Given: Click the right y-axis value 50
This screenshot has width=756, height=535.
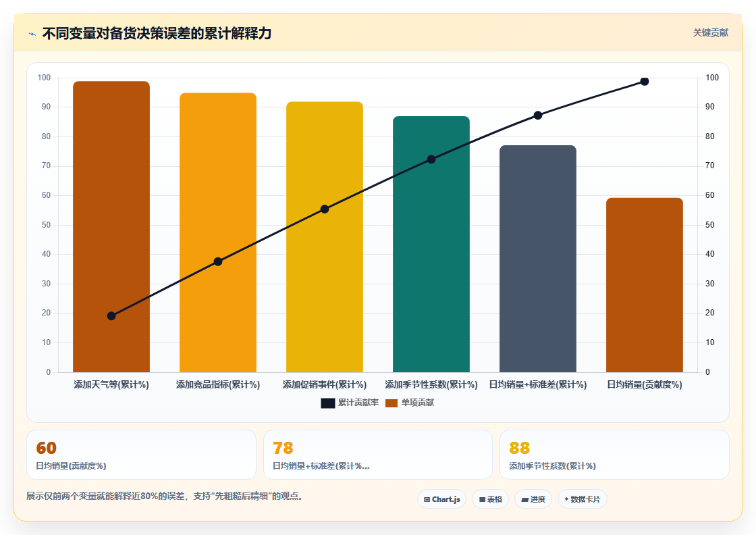Looking at the screenshot, I should click(x=709, y=225).
